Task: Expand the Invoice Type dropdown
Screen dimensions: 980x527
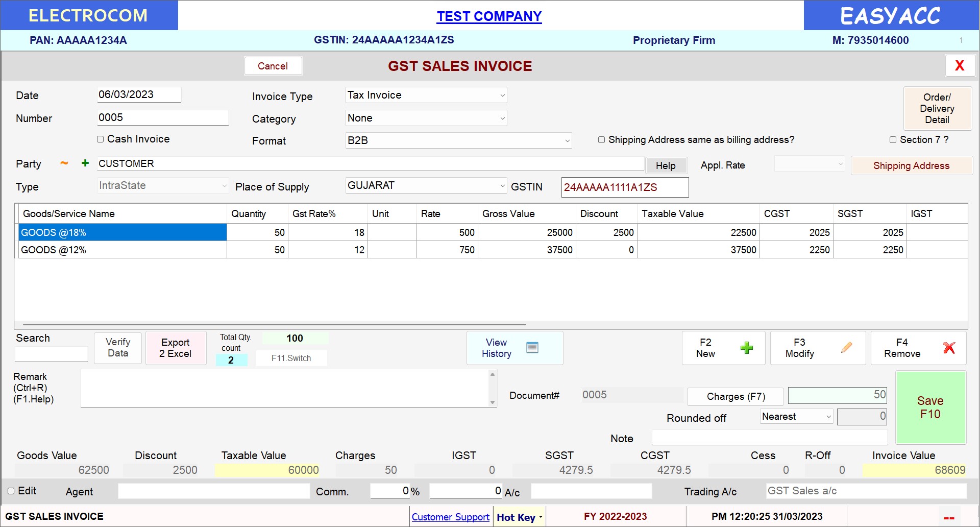Action: (x=502, y=95)
